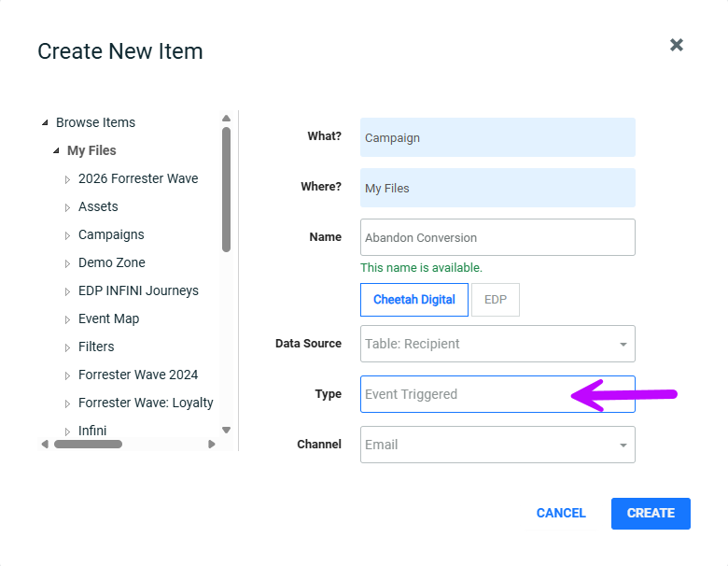This screenshot has height=566, width=728.
Task: Expand Forrester Wave: Loyalty folder
Action: [x=67, y=403]
